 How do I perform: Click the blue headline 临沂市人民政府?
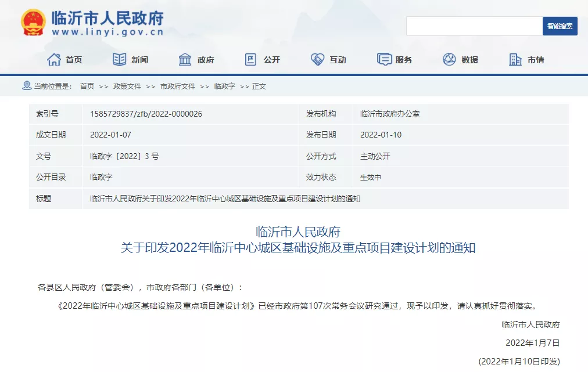(x=297, y=232)
